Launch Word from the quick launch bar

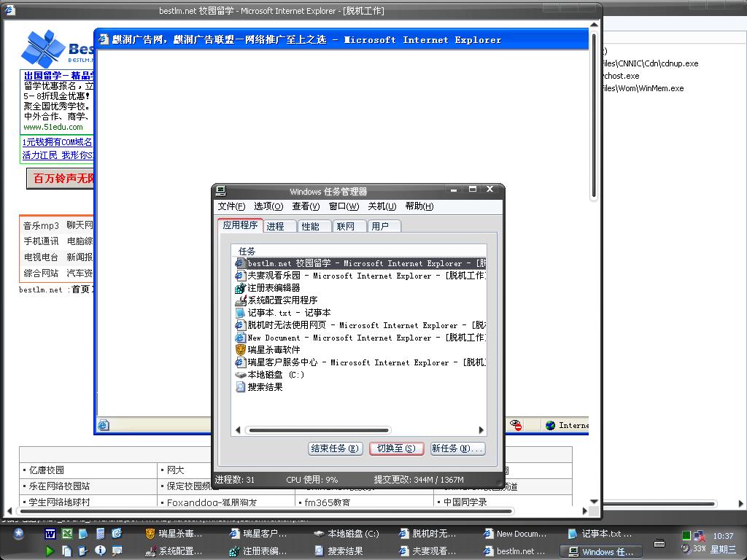(x=50, y=534)
